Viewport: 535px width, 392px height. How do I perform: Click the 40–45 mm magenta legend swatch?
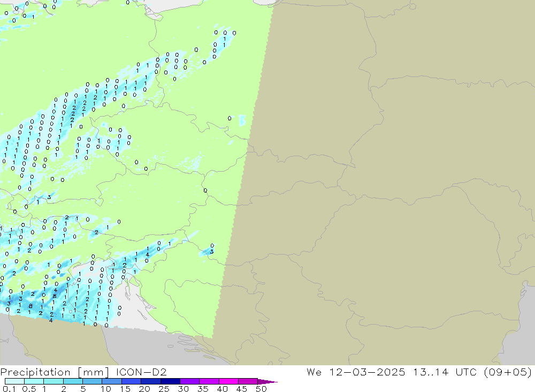click(x=228, y=381)
